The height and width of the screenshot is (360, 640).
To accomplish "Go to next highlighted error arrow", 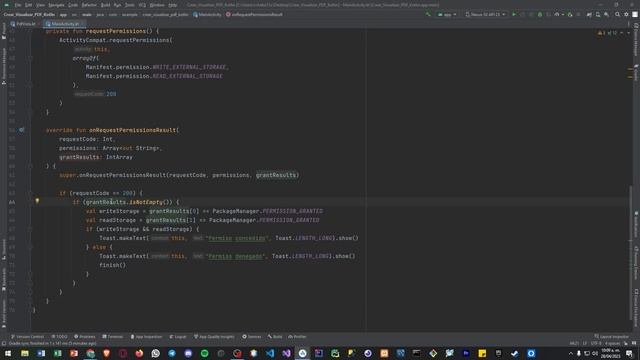I will (x=629, y=33).
